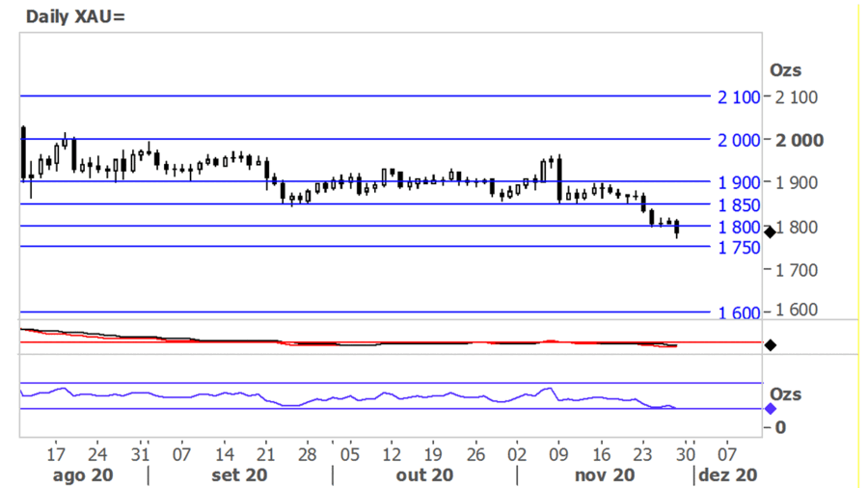Pick the '26' date tick on the time axis
Screen dimensions: 868x488
[475, 455]
